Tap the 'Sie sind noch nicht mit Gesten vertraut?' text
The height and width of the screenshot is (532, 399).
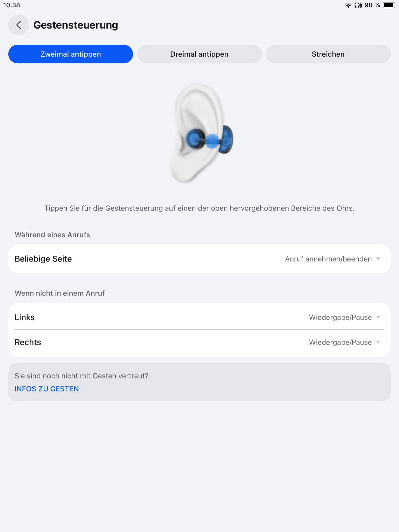tap(82, 376)
